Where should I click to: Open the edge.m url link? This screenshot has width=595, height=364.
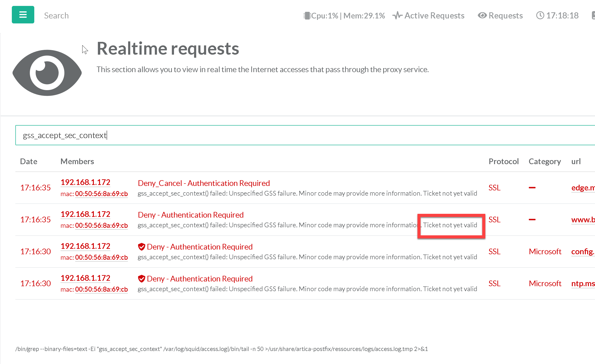[582, 188]
